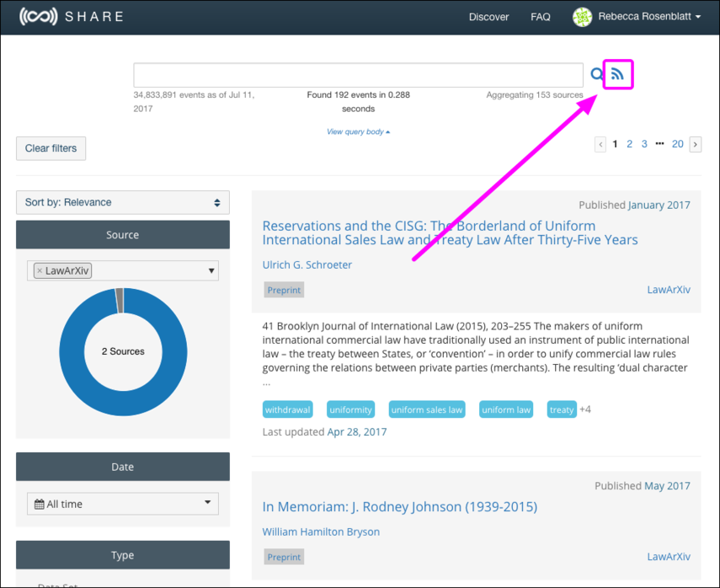Open the Sort by: Relevance dropdown
Image resolution: width=720 pixels, height=588 pixels.
[x=123, y=202]
